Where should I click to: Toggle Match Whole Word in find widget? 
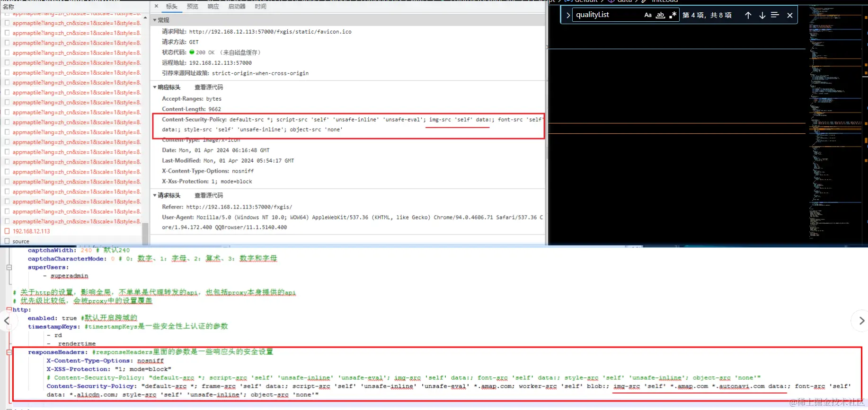pyautogui.click(x=660, y=15)
